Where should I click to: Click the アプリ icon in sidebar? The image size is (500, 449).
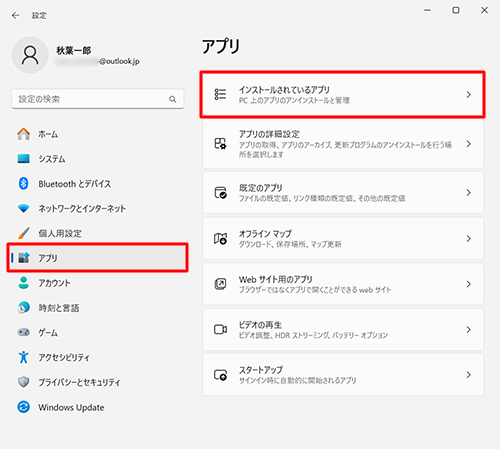pos(23,258)
